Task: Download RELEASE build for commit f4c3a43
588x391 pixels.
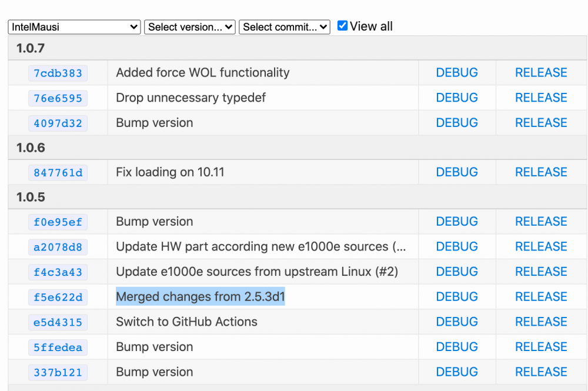Action: [x=541, y=272]
